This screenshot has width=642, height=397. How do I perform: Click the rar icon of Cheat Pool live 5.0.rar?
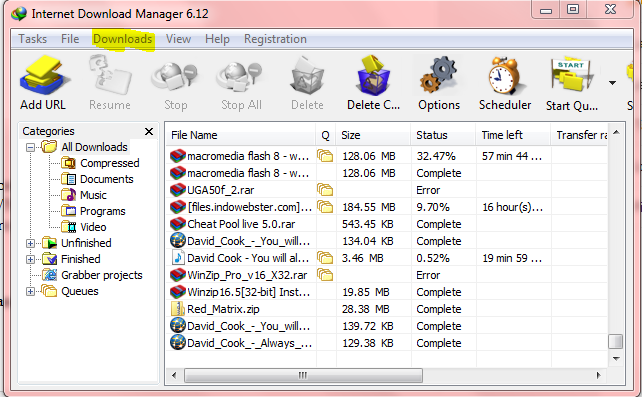click(178, 224)
